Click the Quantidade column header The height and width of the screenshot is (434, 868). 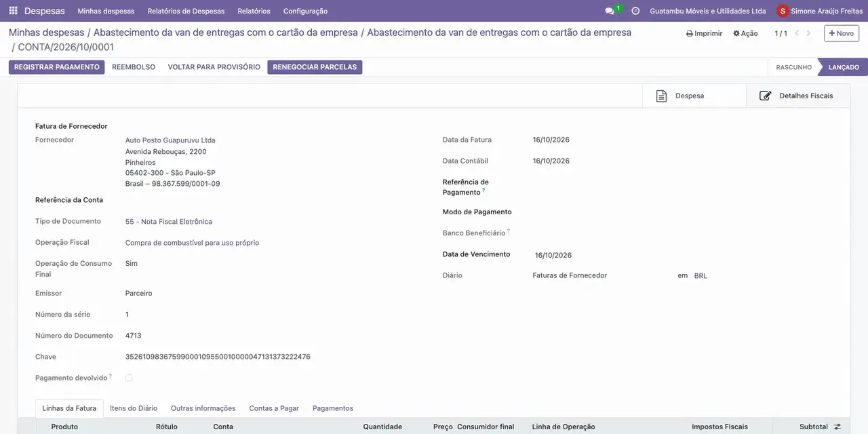(x=382, y=427)
